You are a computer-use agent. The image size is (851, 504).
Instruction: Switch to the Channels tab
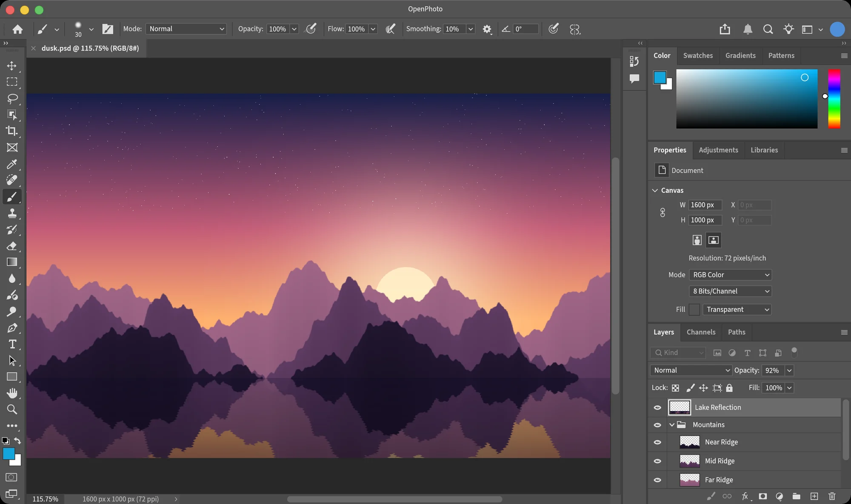click(701, 332)
